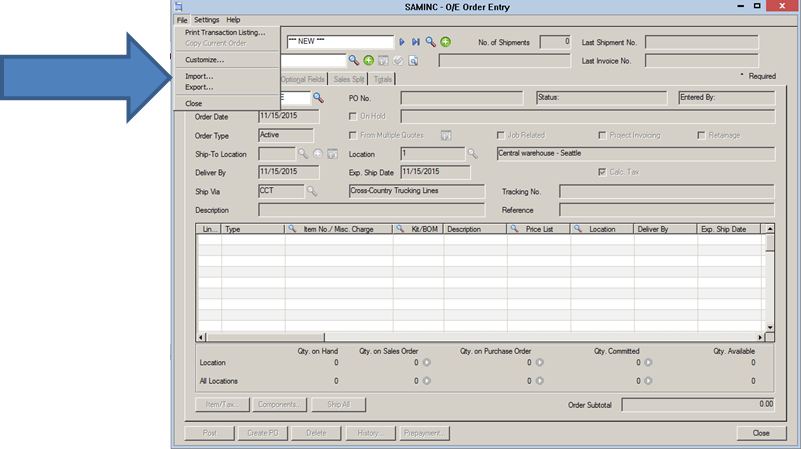This screenshot has width=801, height=449.
Task: Click the Close button at bottom right
Action: tap(761, 433)
